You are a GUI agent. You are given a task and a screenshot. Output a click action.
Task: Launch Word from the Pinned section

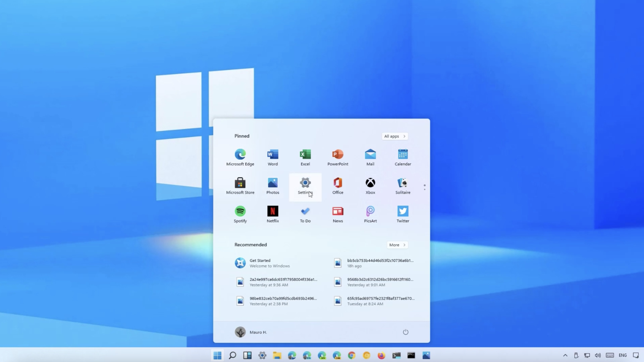pyautogui.click(x=273, y=157)
